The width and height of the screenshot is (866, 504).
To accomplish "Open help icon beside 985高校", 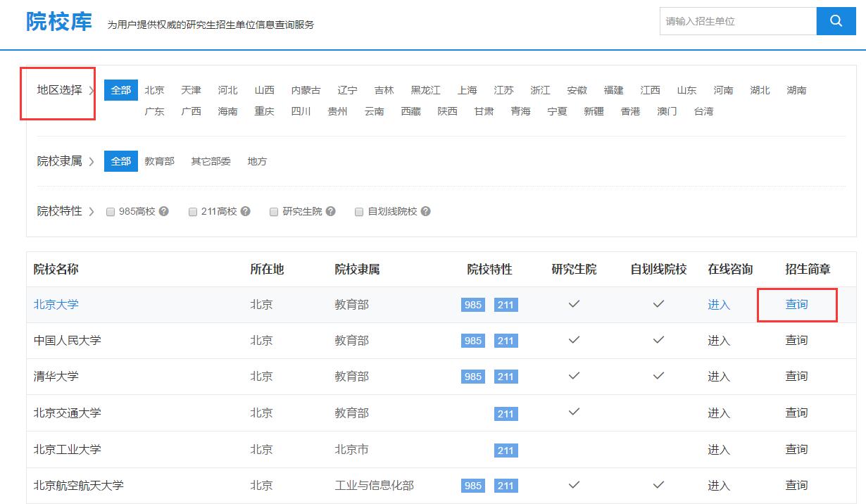I will 164,211.
